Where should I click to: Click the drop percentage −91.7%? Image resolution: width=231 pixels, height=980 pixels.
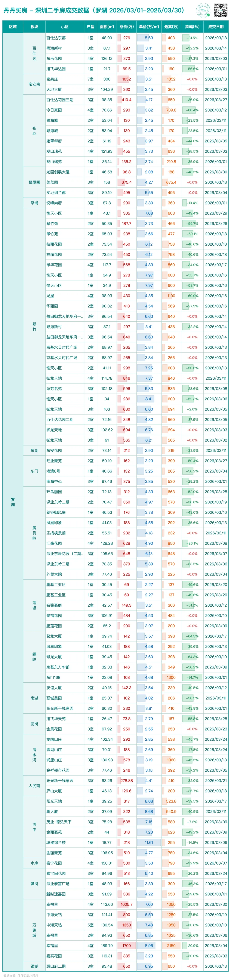[x=192, y=677]
